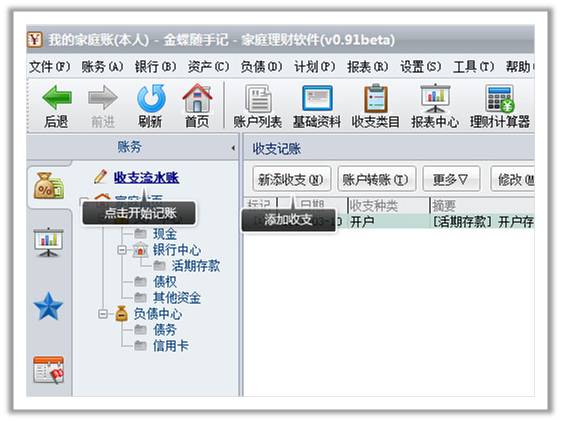Open 理财计算器 calculator icon
Screen dimensions: 561x421
click(500, 98)
